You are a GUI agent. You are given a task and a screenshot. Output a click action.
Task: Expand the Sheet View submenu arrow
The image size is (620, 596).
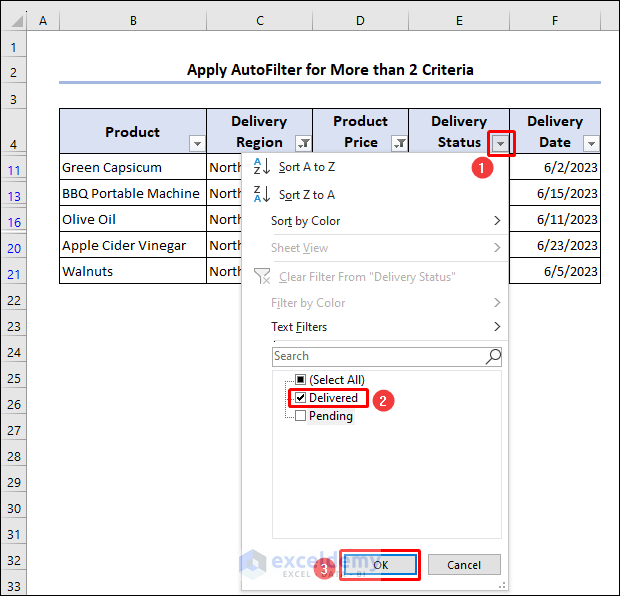[497, 248]
